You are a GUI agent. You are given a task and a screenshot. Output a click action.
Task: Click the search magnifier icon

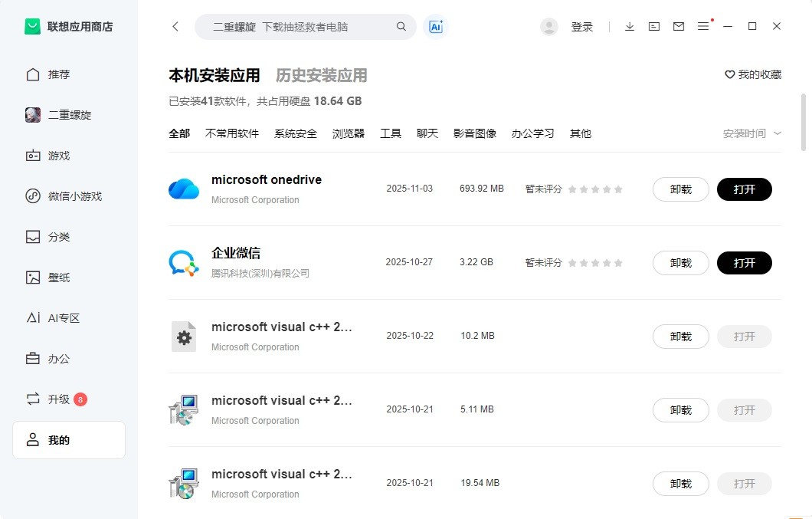[401, 27]
